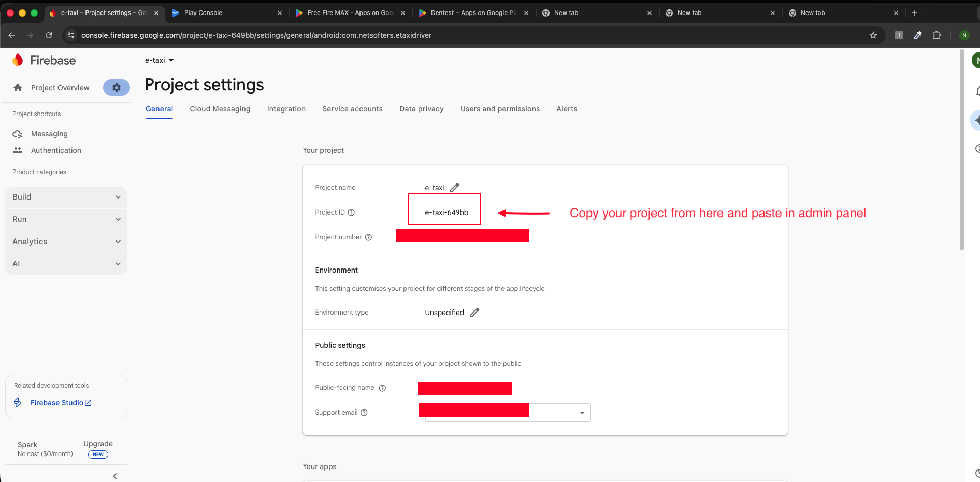This screenshot has height=482, width=980.
Task: Show Support email help tooltip
Action: 364,413
